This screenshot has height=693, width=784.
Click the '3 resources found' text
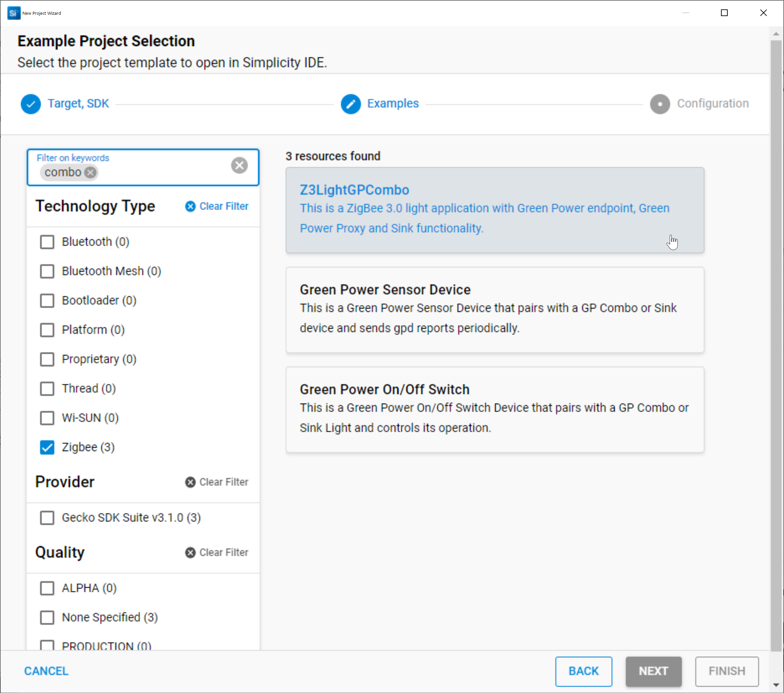[333, 156]
